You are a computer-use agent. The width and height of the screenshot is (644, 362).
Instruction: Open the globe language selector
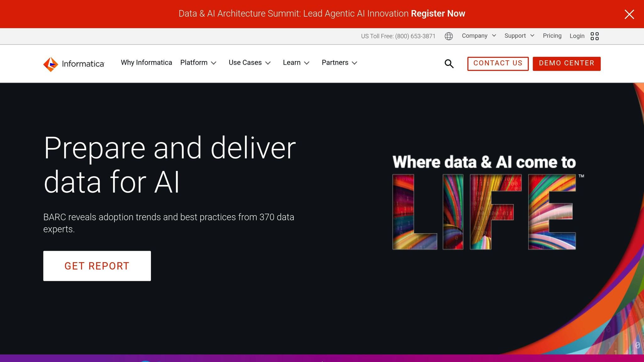[x=449, y=36]
